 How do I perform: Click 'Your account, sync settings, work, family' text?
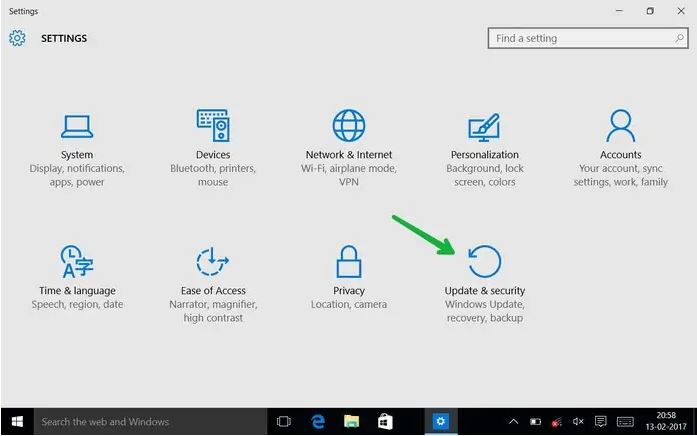621,175
